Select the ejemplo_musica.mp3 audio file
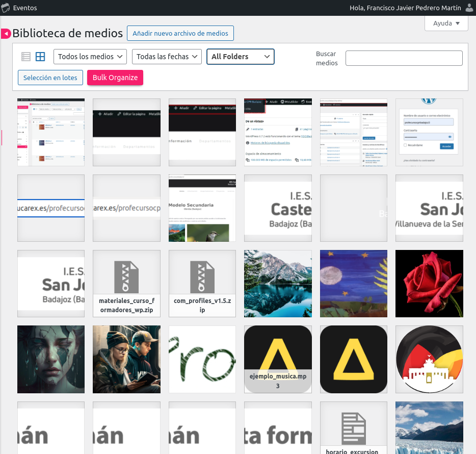Image resolution: width=476 pixels, height=454 pixels. pos(278,359)
